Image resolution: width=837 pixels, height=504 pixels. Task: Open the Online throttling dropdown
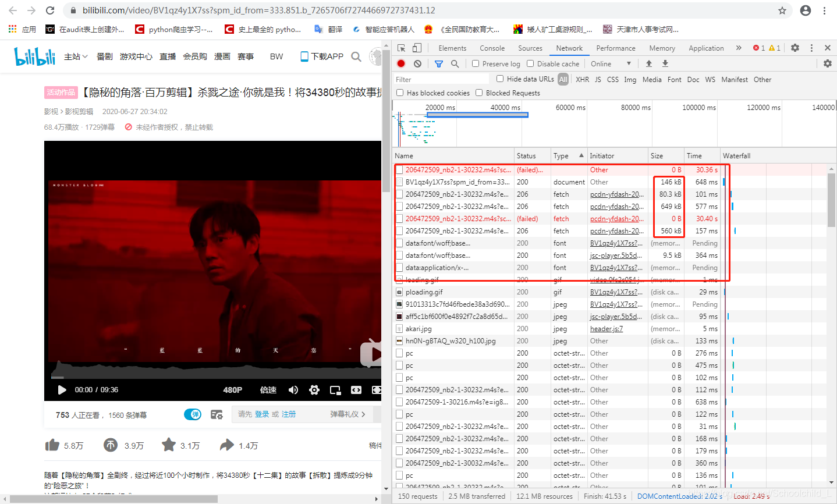coord(611,63)
